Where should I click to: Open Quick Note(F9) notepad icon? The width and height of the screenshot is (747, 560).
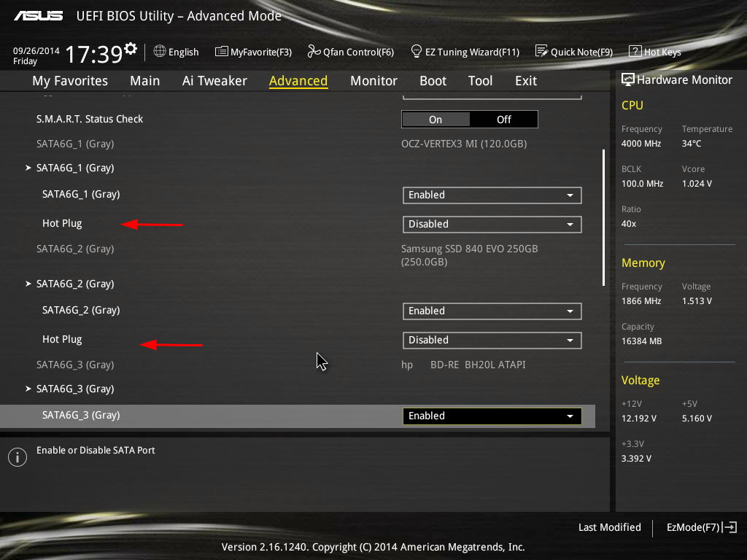541,52
